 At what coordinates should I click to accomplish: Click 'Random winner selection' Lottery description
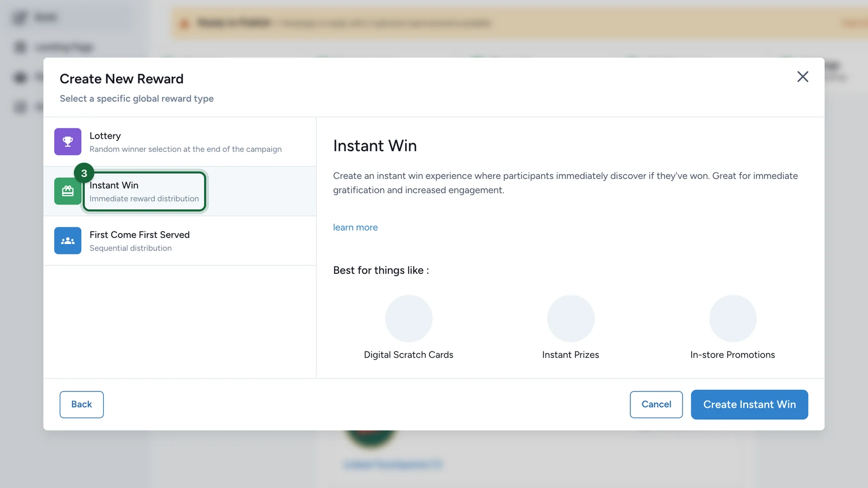click(x=186, y=149)
